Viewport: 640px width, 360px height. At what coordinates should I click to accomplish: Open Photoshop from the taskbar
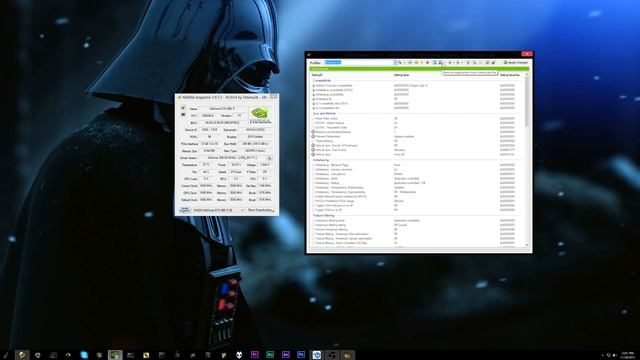point(301,355)
